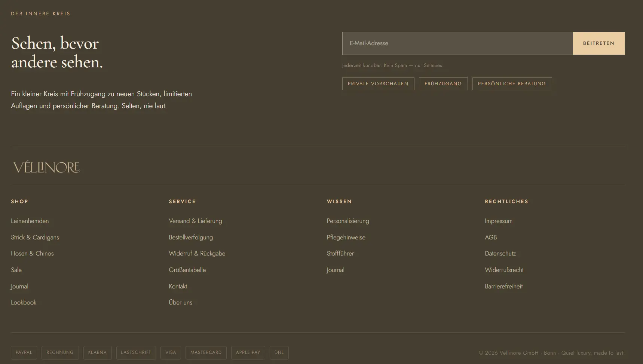Click the E-Mail-Adresse input field
The width and height of the screenshot is (643, 364).
pos(457,43)
